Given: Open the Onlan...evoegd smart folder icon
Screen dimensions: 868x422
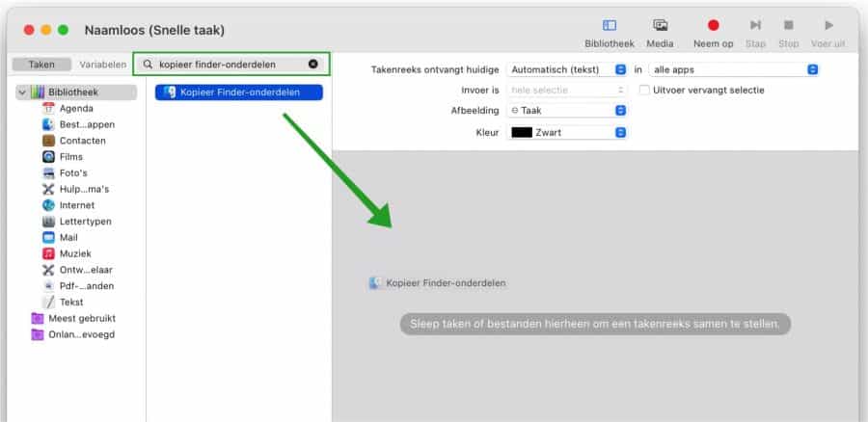Looking at the screenshot, I should 37,334.
